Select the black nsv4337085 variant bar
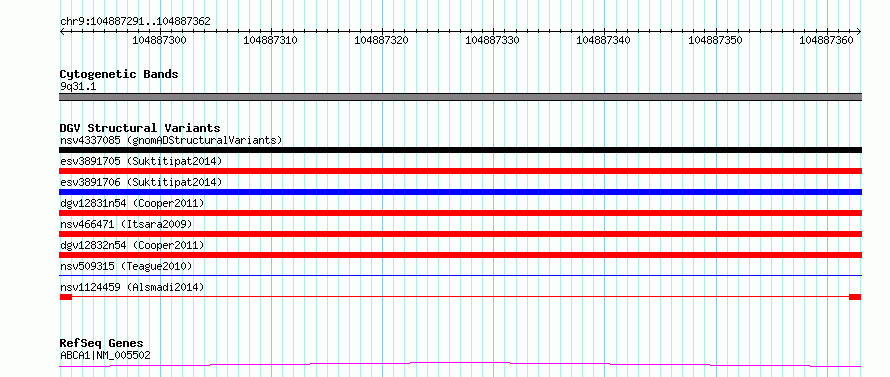This screenshot has height=377, width=890. (x=460, y=150)
